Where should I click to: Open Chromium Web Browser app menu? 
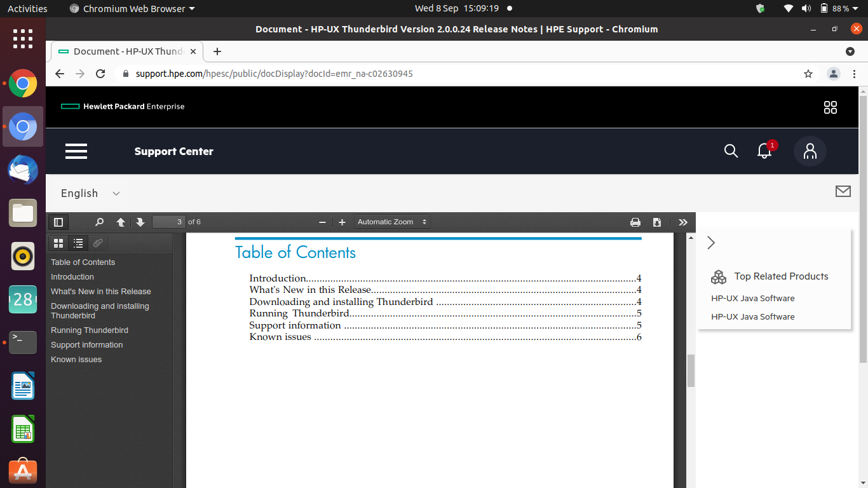[132, 8]
